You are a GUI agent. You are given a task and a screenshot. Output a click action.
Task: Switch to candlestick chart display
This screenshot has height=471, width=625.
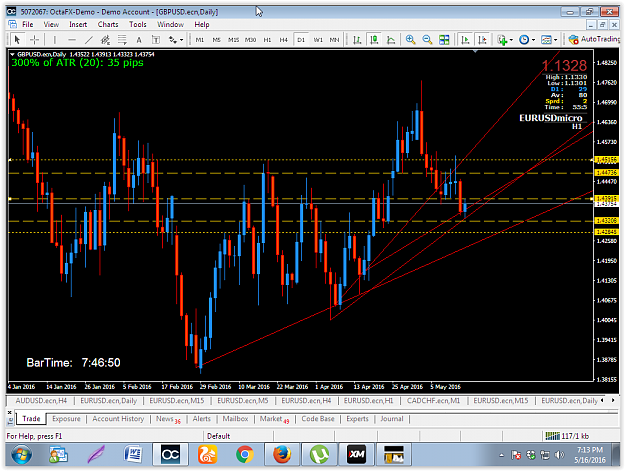(x=374, y=39)
